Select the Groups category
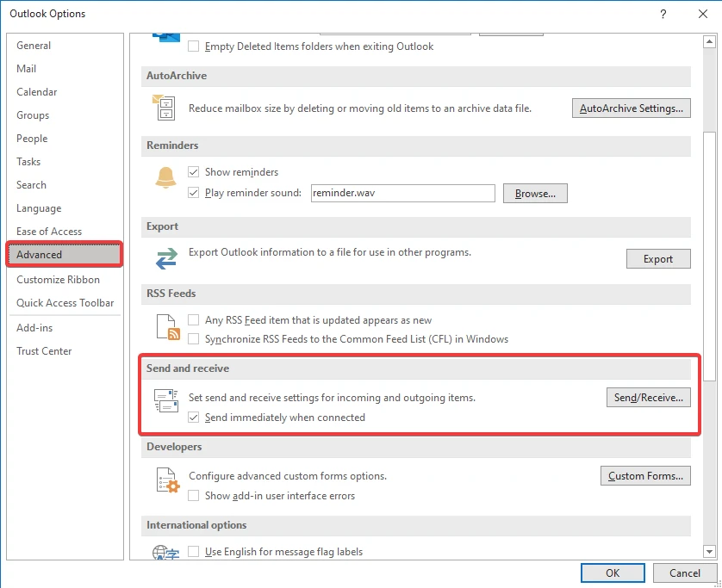722x588 pixels. pyautogui.click(x=65, y=115)
